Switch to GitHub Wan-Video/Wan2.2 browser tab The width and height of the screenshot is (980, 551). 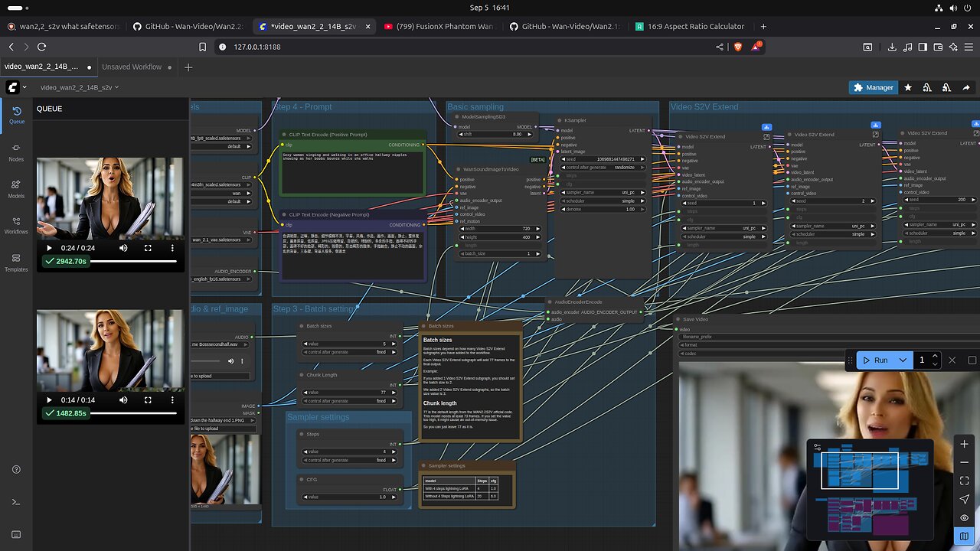point(188,26)
